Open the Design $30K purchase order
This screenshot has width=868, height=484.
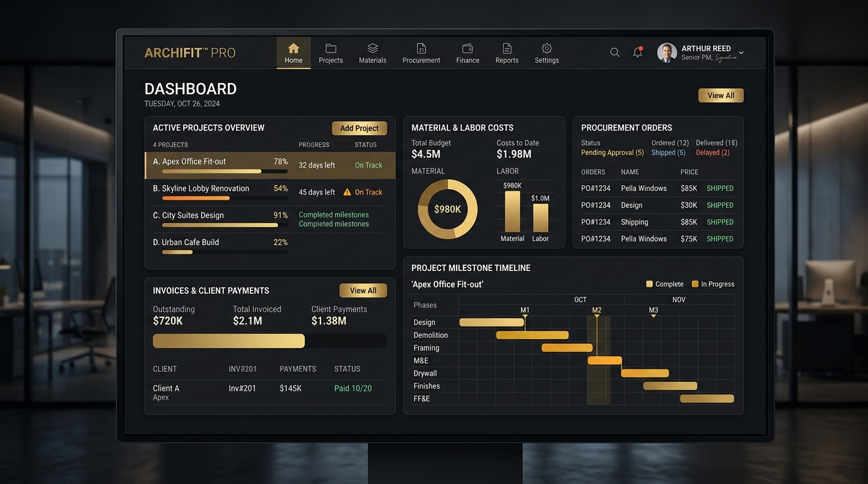(657, 205)
